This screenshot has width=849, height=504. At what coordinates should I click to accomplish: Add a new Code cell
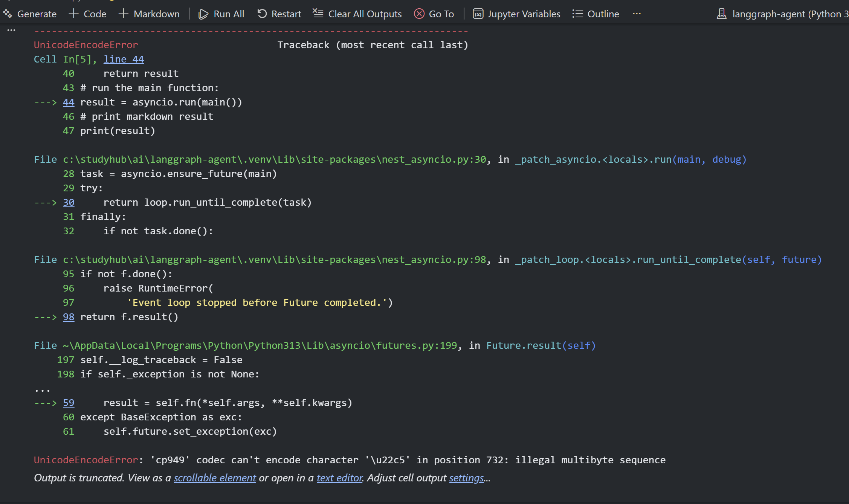coord(88,14)
